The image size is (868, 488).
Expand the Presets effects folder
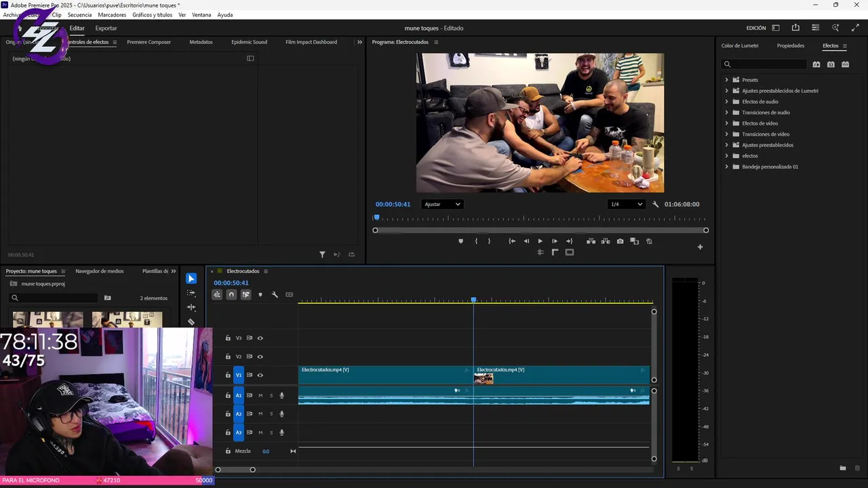[x=726, y=80]
